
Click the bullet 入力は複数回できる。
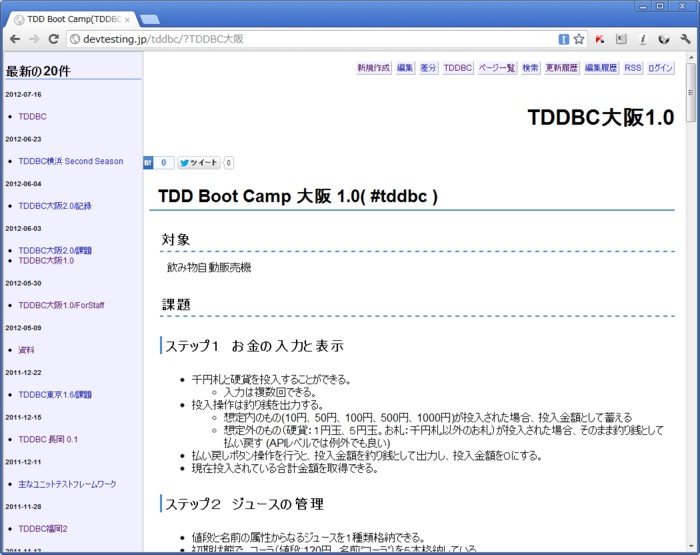(x=270, y=392)
